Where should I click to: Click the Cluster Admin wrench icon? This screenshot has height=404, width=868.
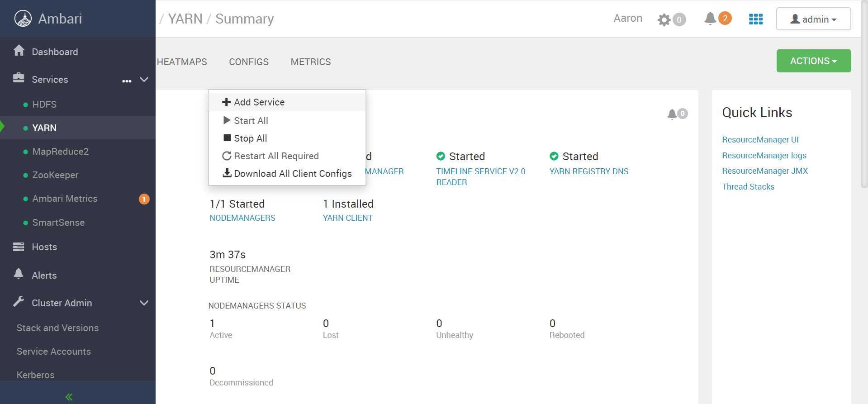coord(19,301)
